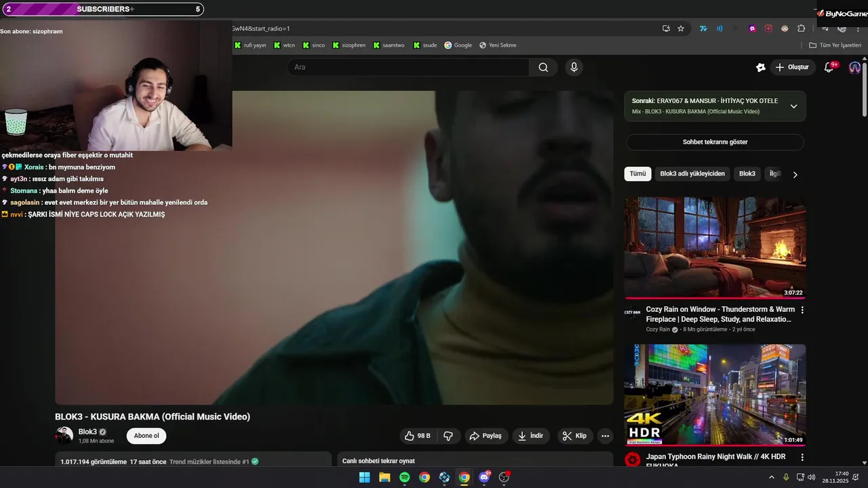Image resolution: width=868 pixels, height=488 pixels.
Task: Click the red square extension icon
Action: [768, 28]
